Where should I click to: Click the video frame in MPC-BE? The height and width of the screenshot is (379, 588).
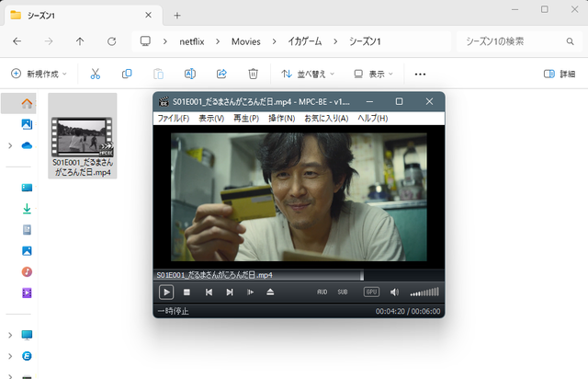(299, 197)
